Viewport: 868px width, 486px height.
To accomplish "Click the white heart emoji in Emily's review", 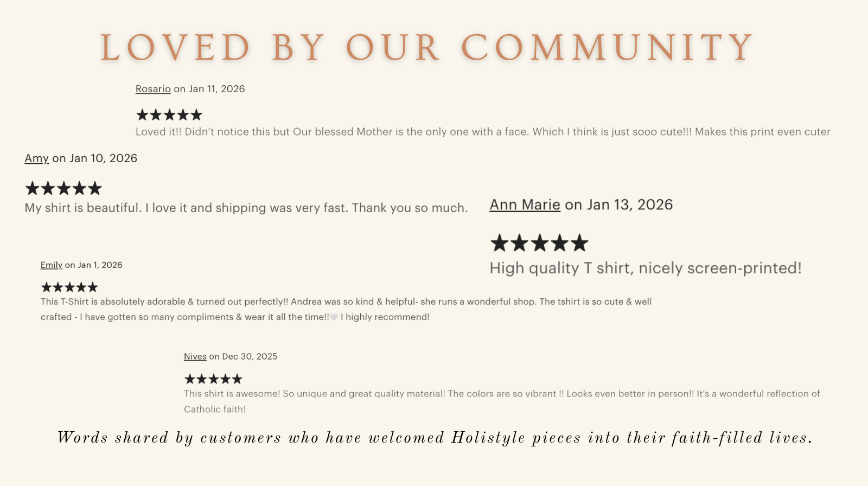I will [334, 317].
